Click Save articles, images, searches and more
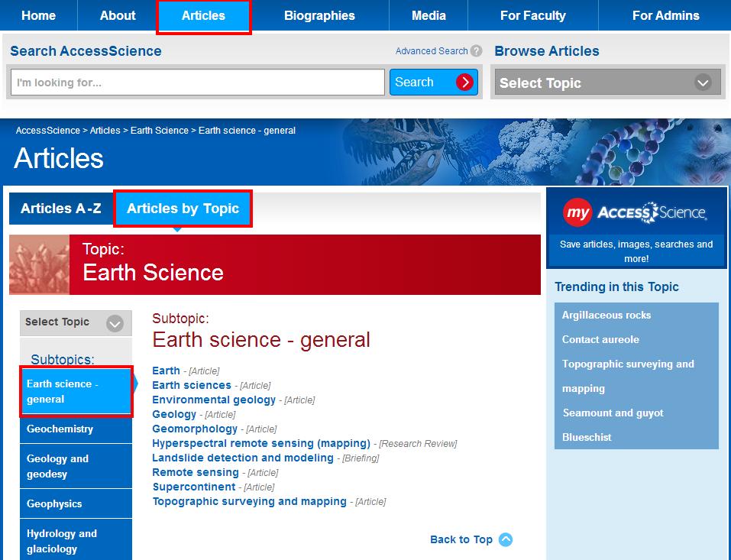 (636, 251)
